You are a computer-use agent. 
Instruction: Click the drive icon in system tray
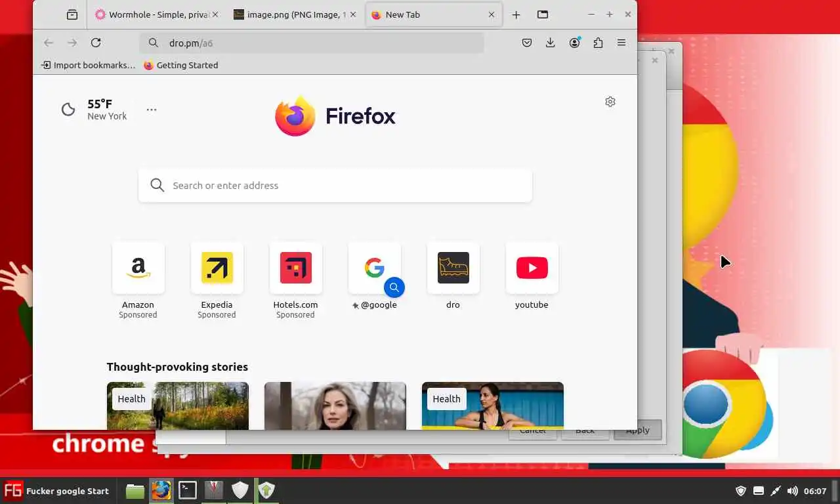(x=759, y=491)
